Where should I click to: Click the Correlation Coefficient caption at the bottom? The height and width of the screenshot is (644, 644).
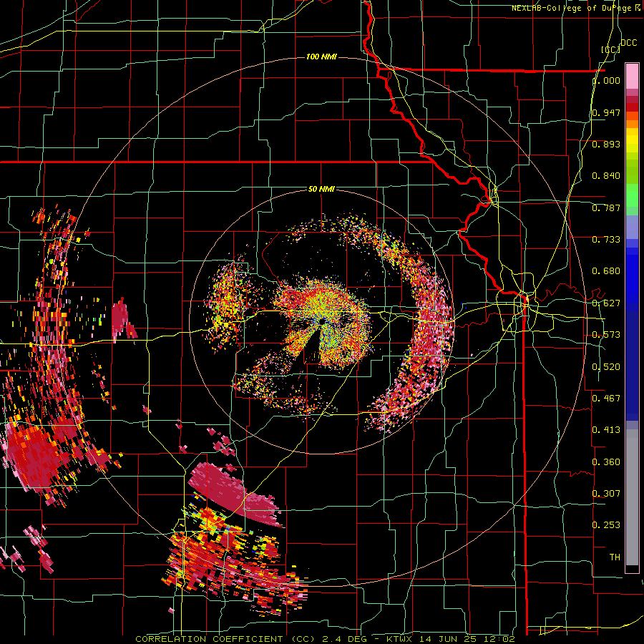(x=325, y=639)
